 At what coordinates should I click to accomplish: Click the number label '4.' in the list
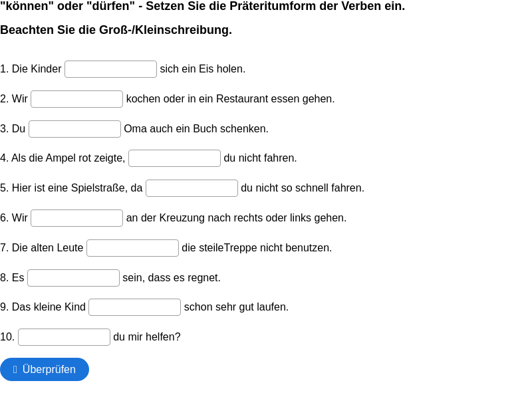point(5,158)
